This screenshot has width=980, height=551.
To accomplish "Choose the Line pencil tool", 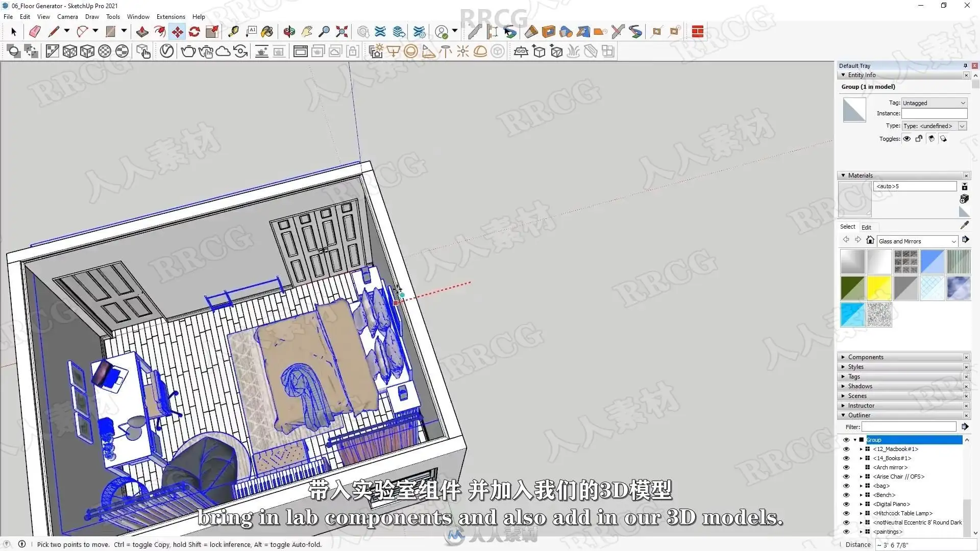I will coord(54,32).
